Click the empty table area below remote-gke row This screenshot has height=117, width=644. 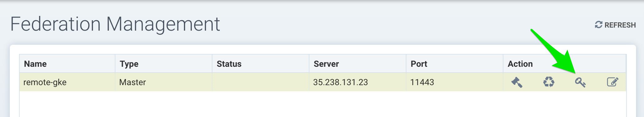tap(323, 104)
